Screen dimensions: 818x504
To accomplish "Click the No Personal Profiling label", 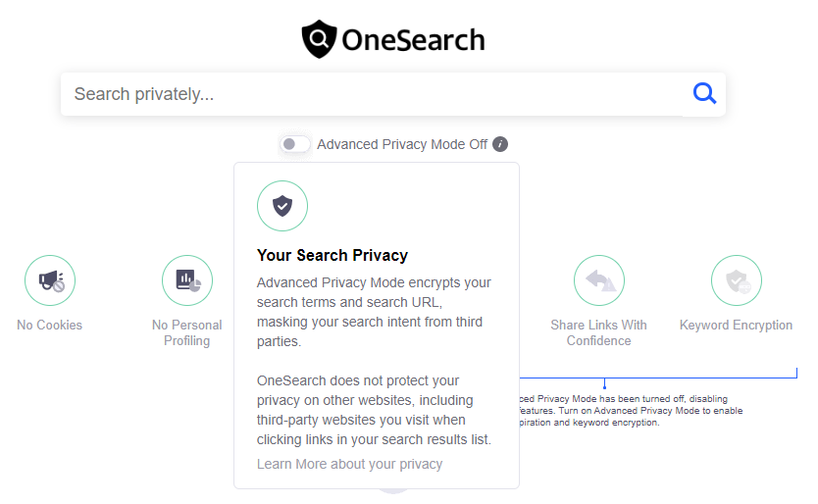I will point(186,332).
